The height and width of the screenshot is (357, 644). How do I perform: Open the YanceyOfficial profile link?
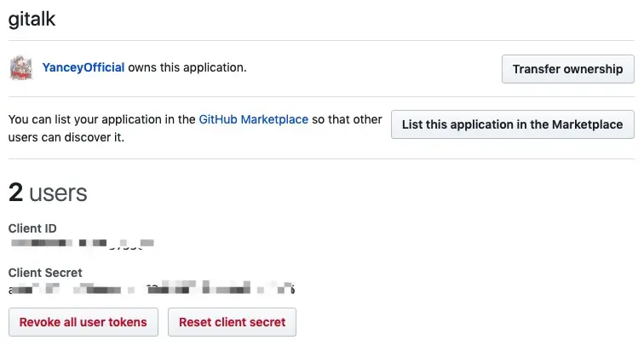(x=83, y=67)
